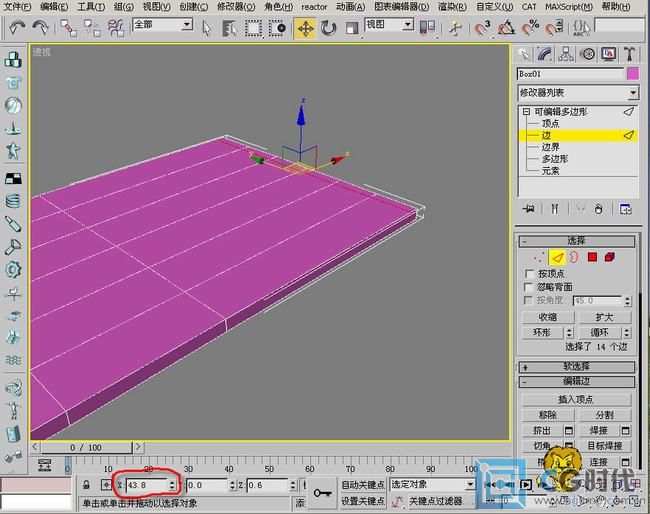The image size is (650, 514).
Task: Enable the 忽略背面 checkbox
Action: 529,287
